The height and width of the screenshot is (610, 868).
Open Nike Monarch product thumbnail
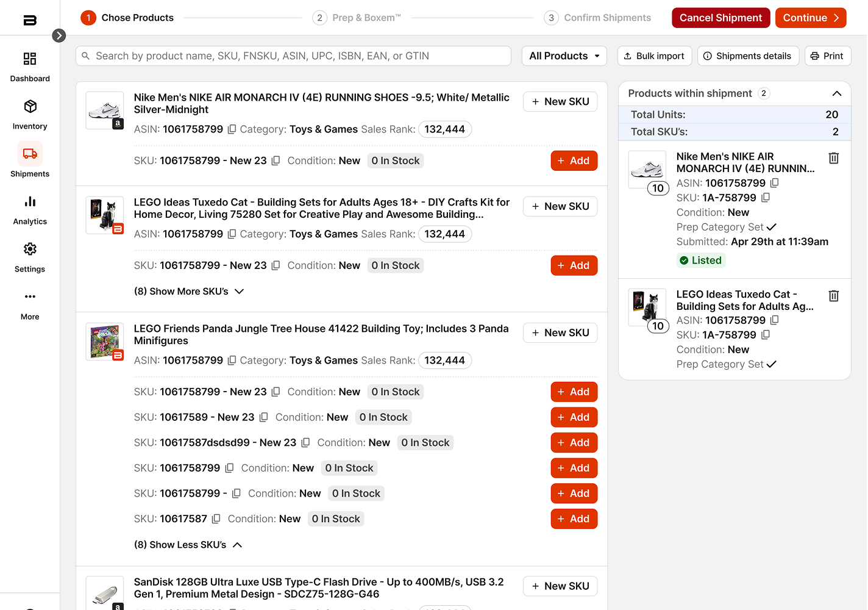105,110
